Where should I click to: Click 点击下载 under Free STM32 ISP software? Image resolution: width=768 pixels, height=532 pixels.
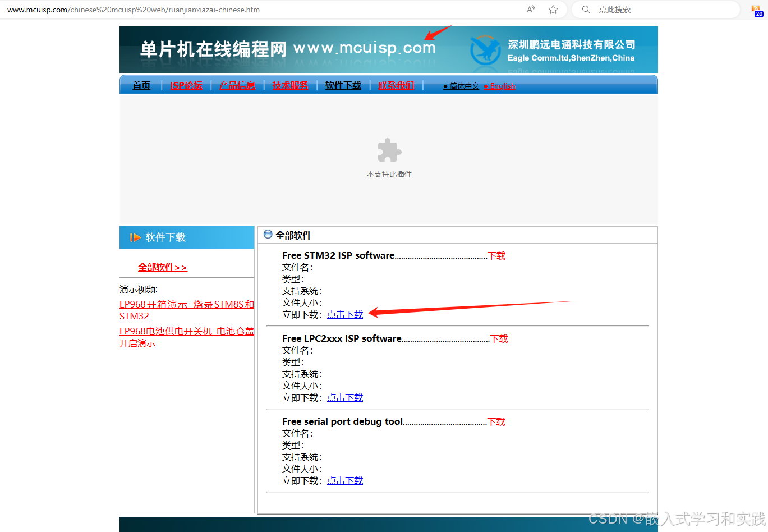[345, 315]
